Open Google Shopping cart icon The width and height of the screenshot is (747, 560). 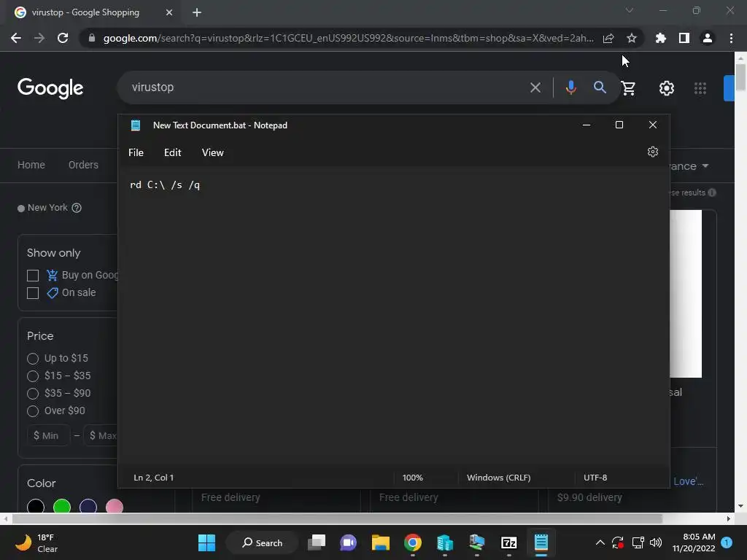(628, 87)
